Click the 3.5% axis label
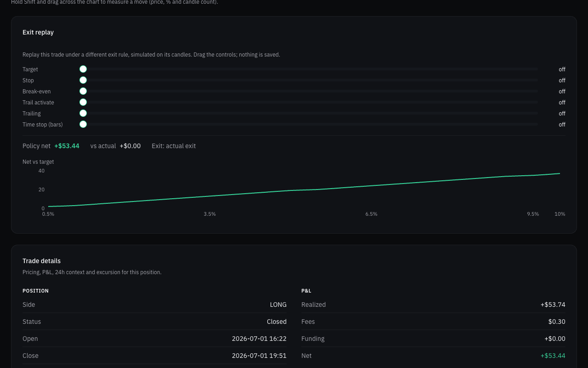This screenshot has width=588, height=368. tap(209, 214)
